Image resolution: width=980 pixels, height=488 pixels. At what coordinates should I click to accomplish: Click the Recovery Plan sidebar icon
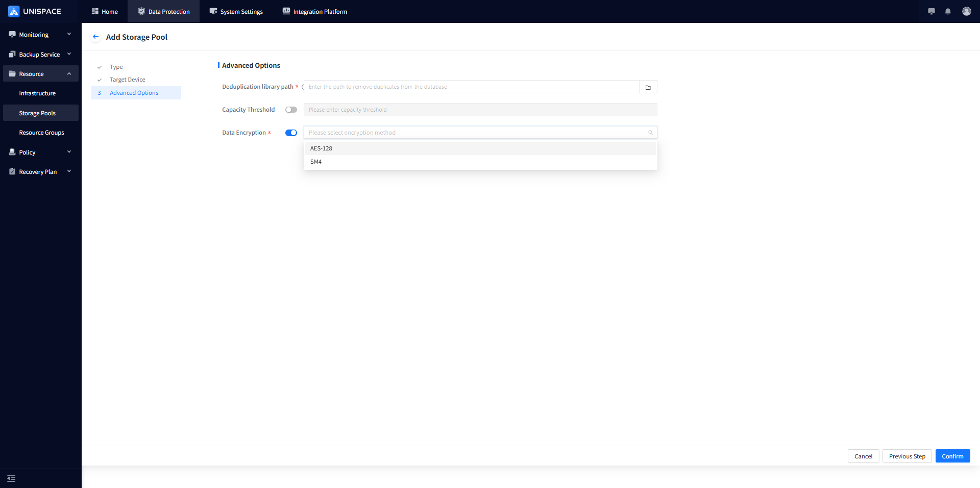point(12,172)
